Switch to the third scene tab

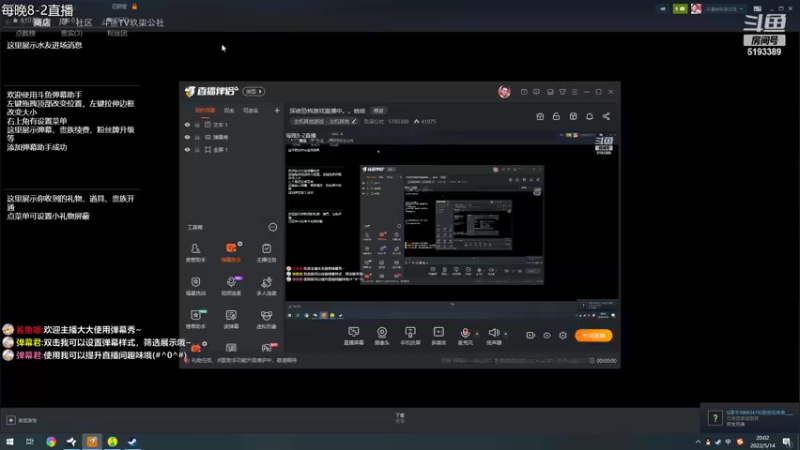pos(251,111)
